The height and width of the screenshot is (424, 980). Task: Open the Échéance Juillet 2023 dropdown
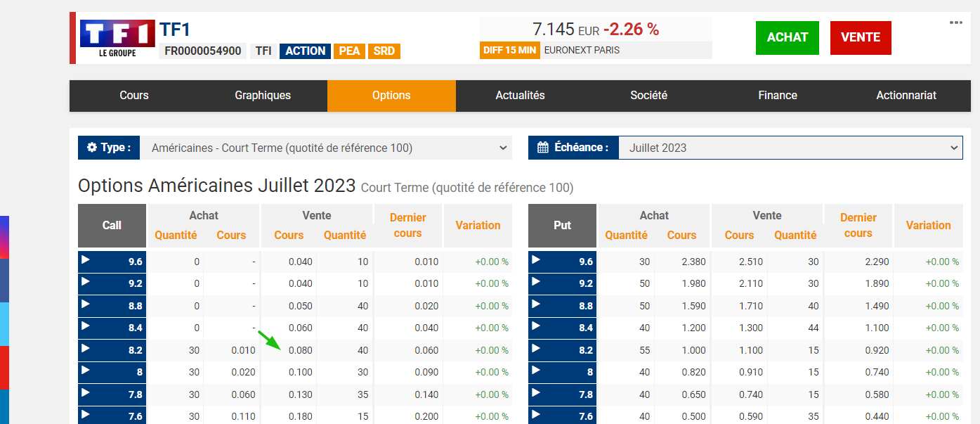tap(790, 148)
